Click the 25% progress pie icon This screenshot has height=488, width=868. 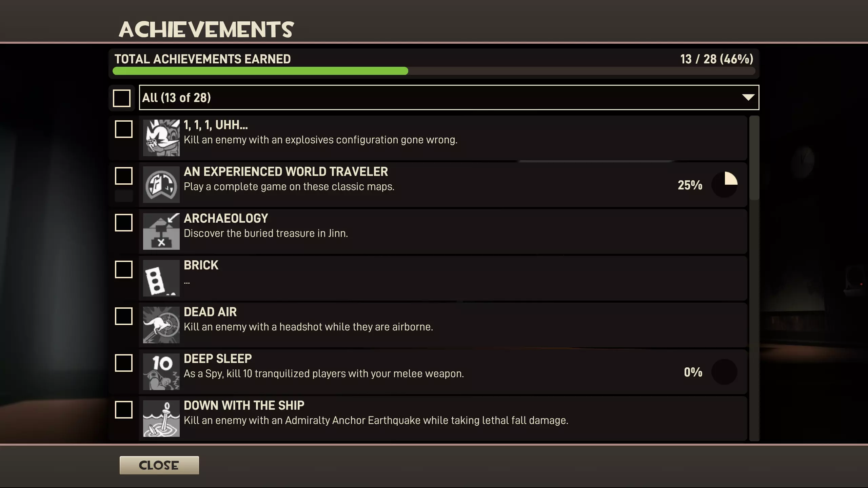click(724, 185)
